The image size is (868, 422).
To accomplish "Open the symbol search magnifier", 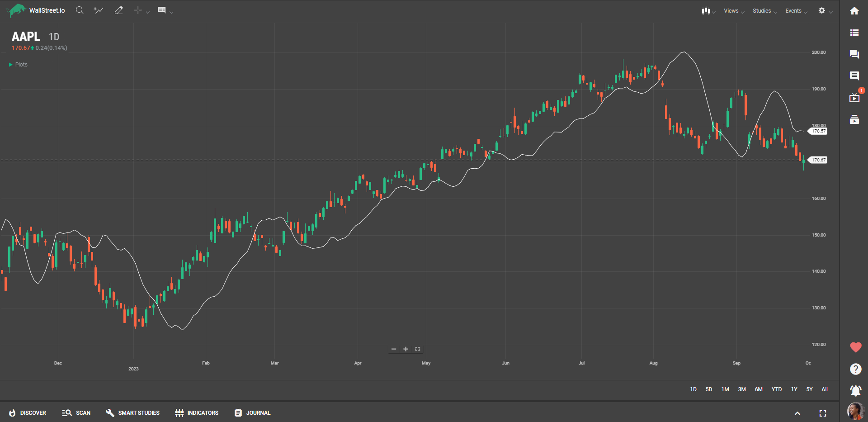I will (80, 10).
